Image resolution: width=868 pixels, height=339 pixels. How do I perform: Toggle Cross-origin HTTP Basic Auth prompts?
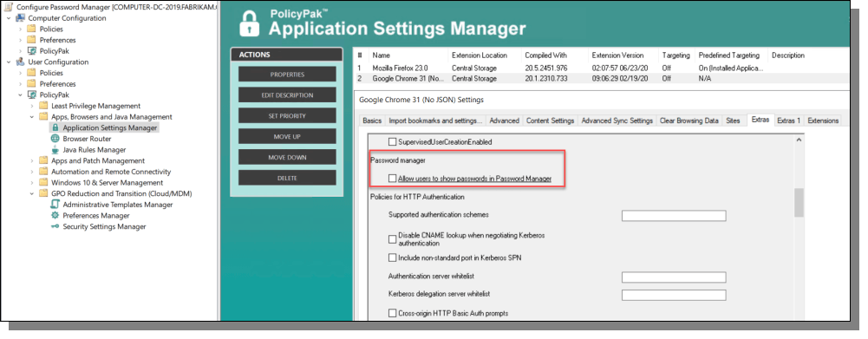(x=393, y=314)
